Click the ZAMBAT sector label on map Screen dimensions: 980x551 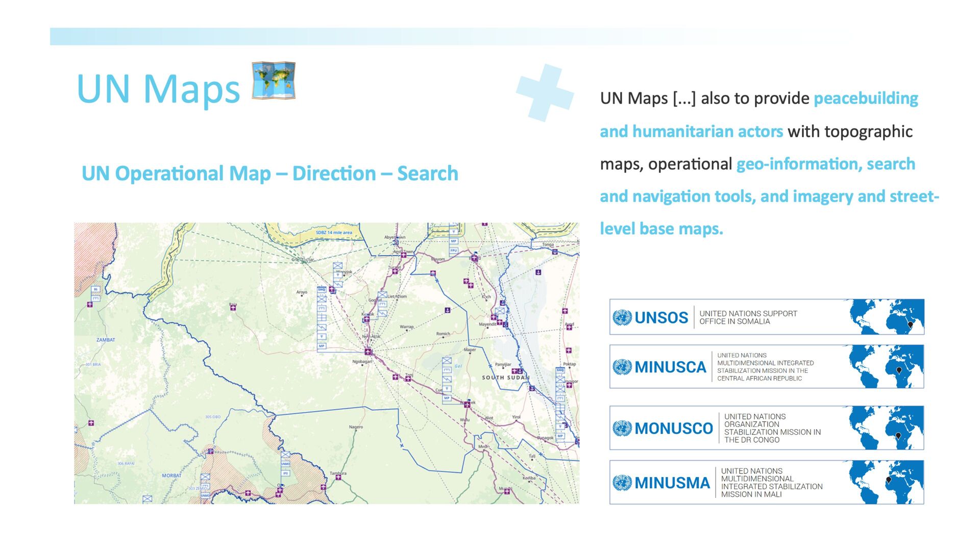[106, 340]
